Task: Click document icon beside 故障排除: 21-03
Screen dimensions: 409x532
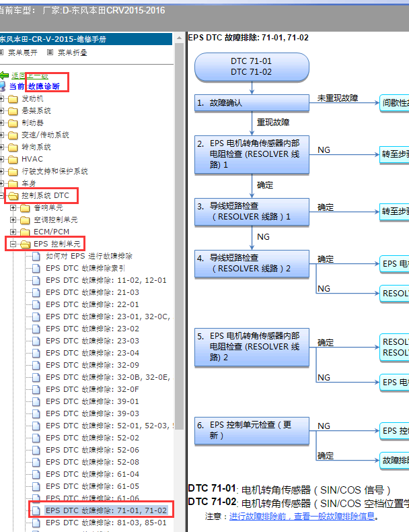Action: 36,293
